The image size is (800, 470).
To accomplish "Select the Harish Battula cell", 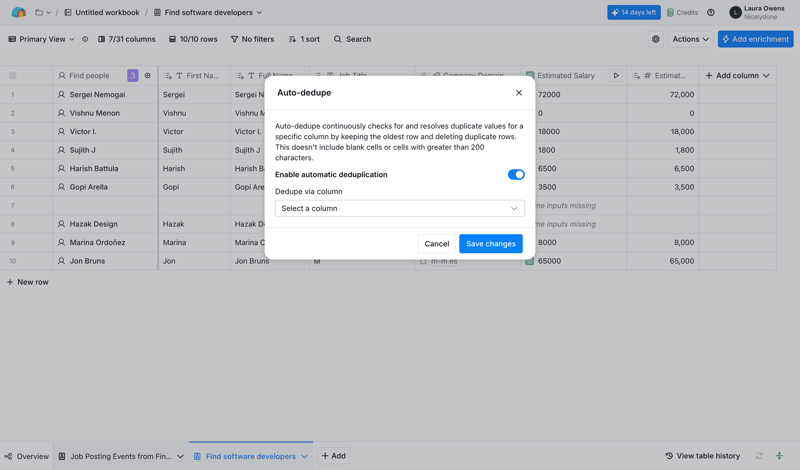I will click(x=106, y=168).
